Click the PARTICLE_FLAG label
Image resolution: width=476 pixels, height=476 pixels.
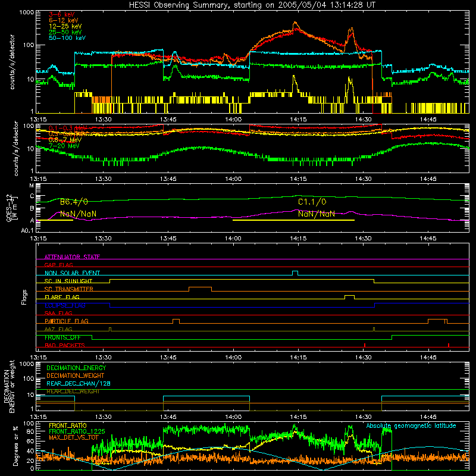tap(67, 321)
